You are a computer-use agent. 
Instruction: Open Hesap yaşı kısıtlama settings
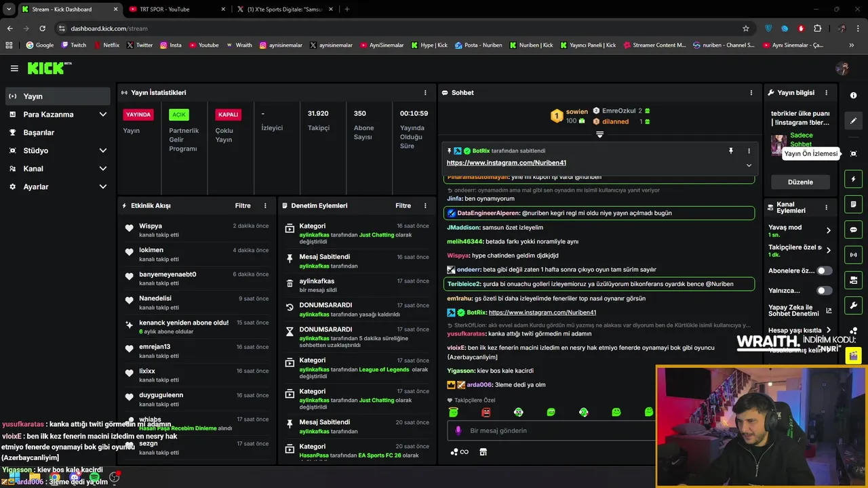click(800, 330)
